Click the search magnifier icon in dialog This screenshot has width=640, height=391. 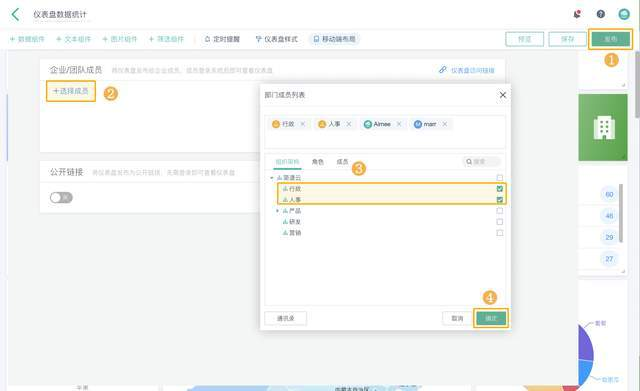469,162
